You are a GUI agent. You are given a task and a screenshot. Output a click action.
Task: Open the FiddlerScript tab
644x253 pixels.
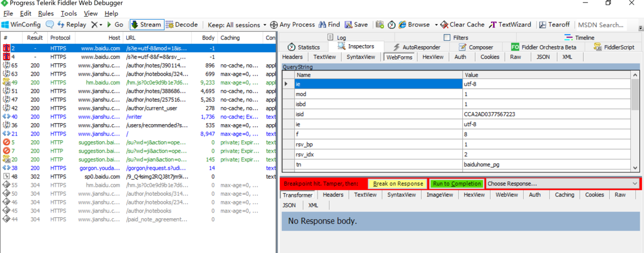click(x=614, y=47)
